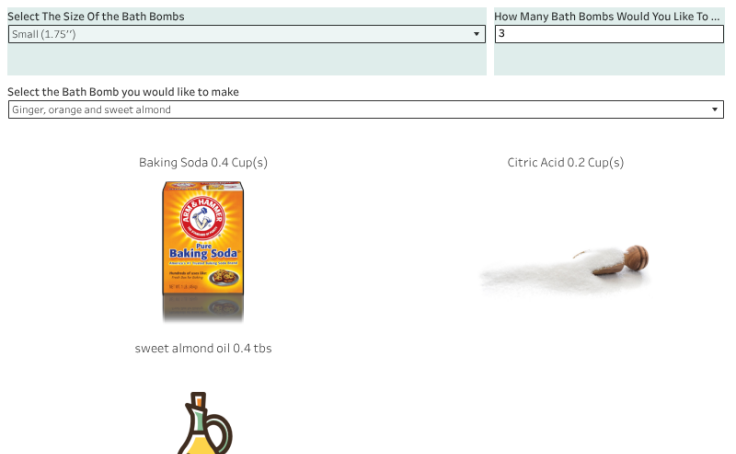Screen dimensions: 736x454
Task: Click the arrow of the bath bomb recipe selector
Action: tap(714, 109)
